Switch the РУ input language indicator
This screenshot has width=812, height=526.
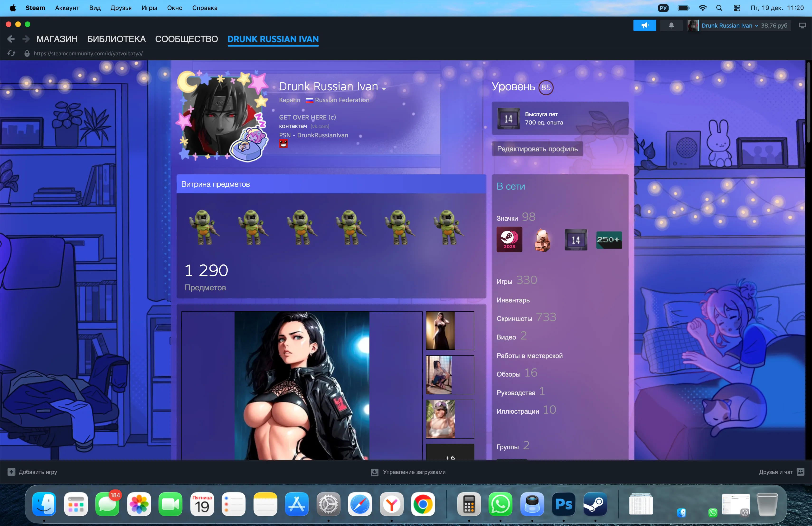663,8
